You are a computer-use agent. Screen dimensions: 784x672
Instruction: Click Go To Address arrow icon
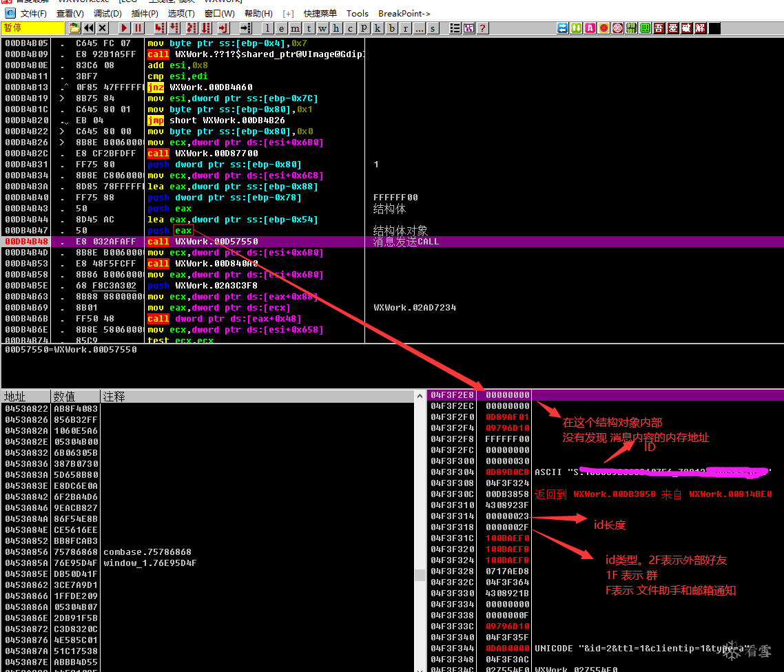coord(245,28)
